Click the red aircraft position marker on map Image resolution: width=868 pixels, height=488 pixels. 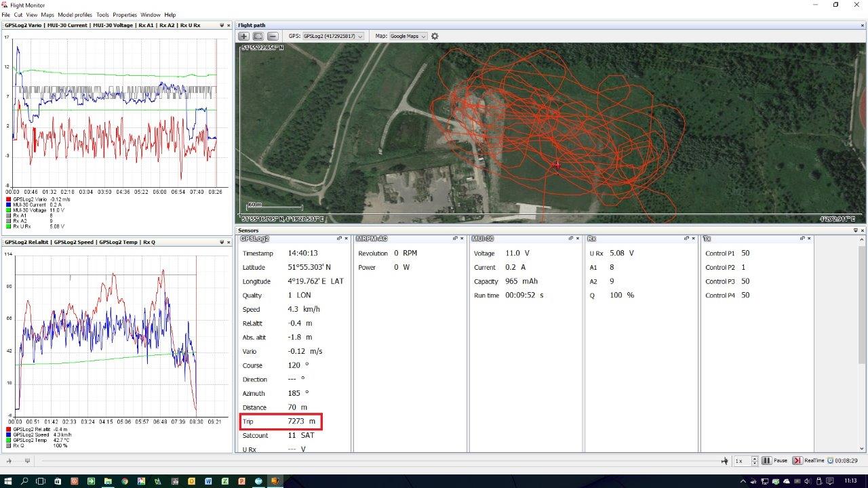tap(557, 165)
